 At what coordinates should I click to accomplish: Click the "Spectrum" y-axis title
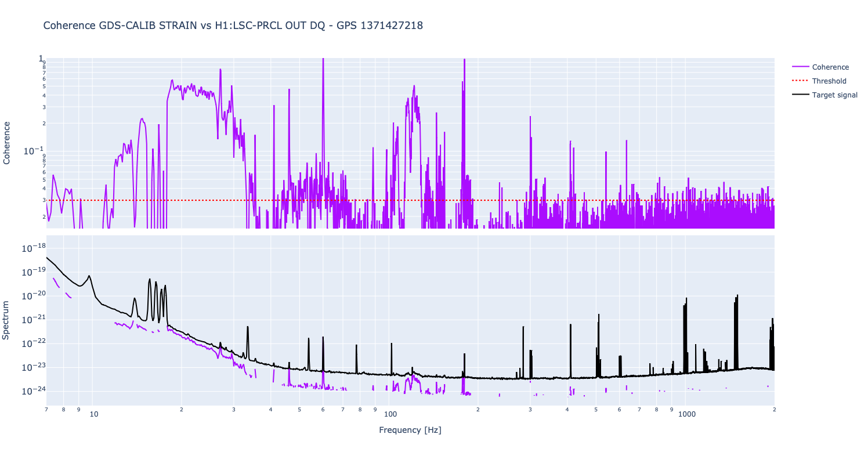tap(7, 320)
